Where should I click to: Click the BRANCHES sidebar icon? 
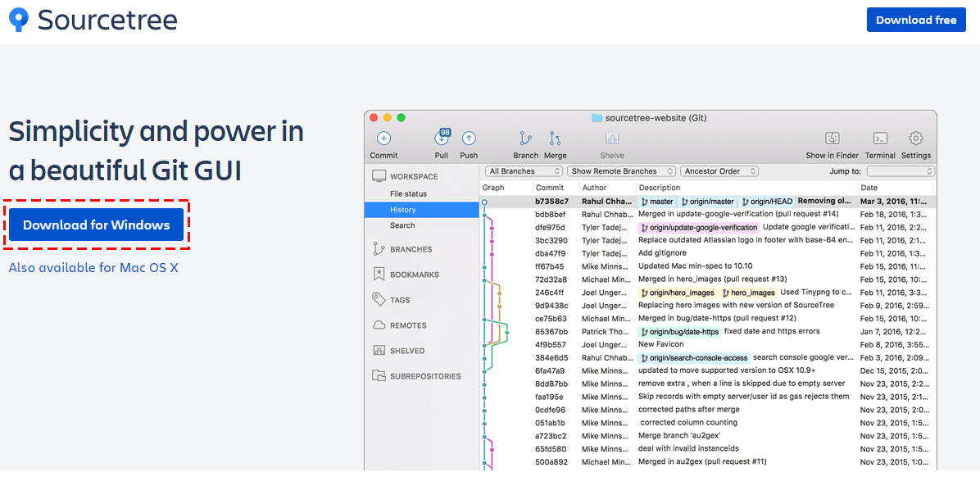pyautogui.click(x=379, y=249)
